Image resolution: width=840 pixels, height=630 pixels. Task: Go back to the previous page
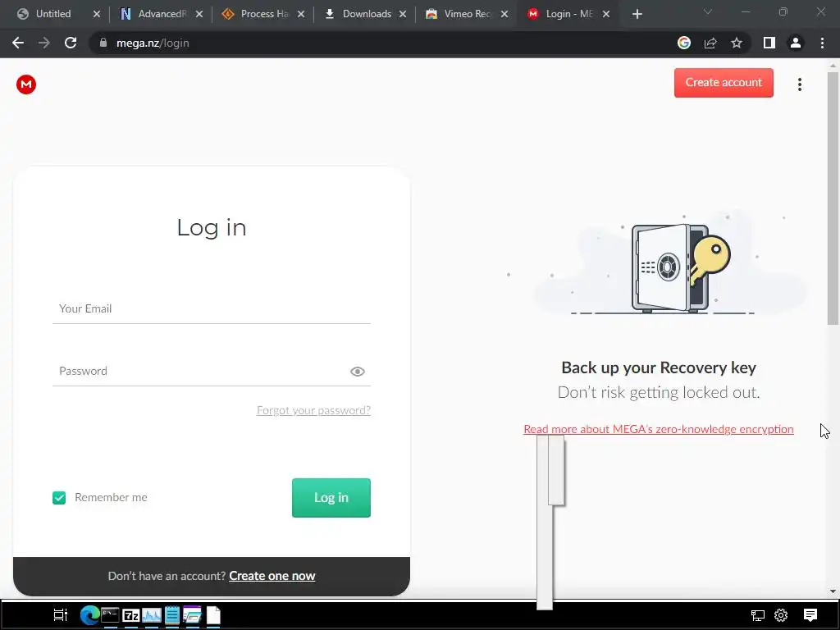click(x=18, y=43)
